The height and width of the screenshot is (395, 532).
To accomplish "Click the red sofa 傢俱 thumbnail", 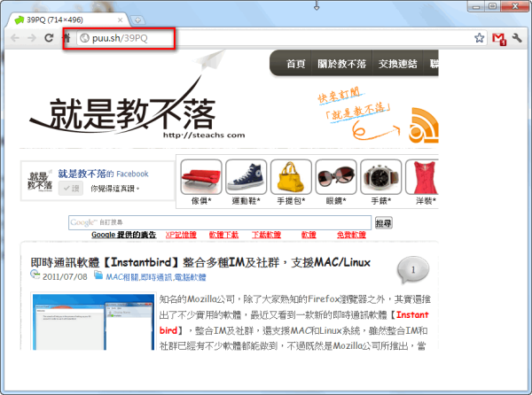I will (x=201, y=177).
